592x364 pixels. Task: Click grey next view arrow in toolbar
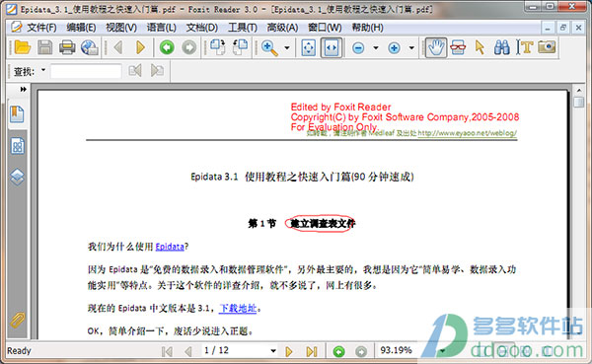pos(188,47)
